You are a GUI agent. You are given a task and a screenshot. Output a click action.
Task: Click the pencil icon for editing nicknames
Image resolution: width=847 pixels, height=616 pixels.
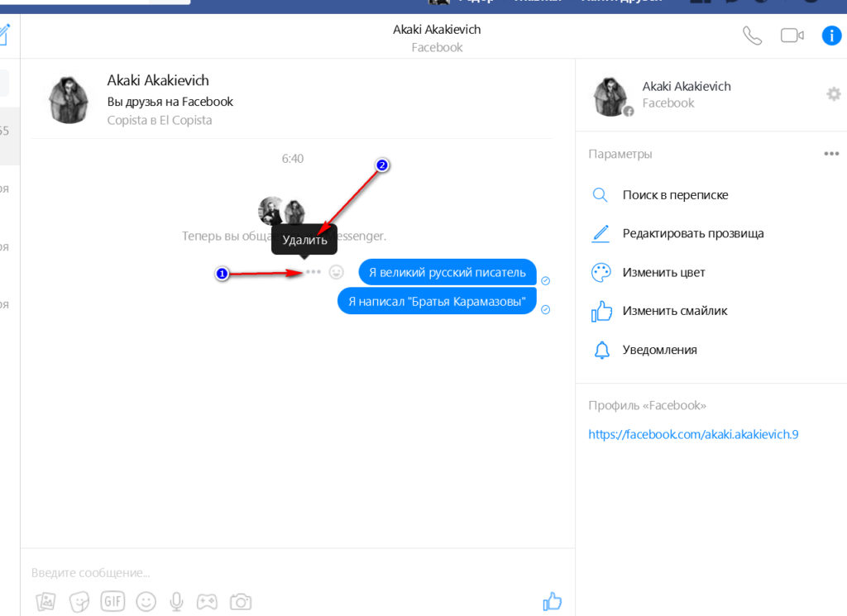click(601, 234)
